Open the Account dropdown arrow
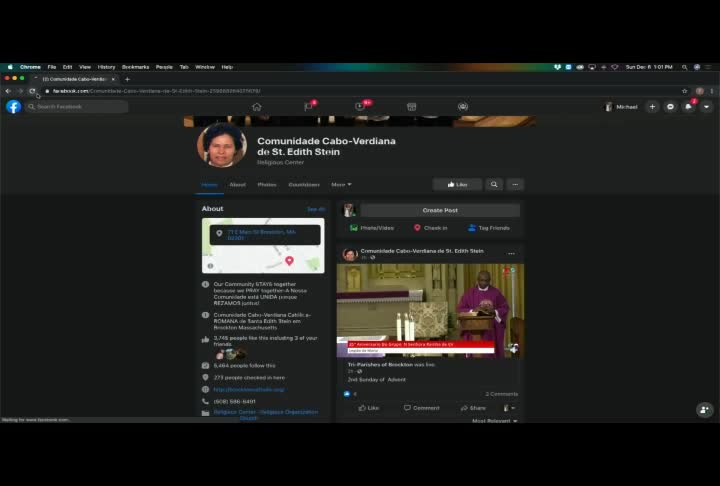Screen dimensions: 720x486 pyautogui.click(x=706, y=107)
